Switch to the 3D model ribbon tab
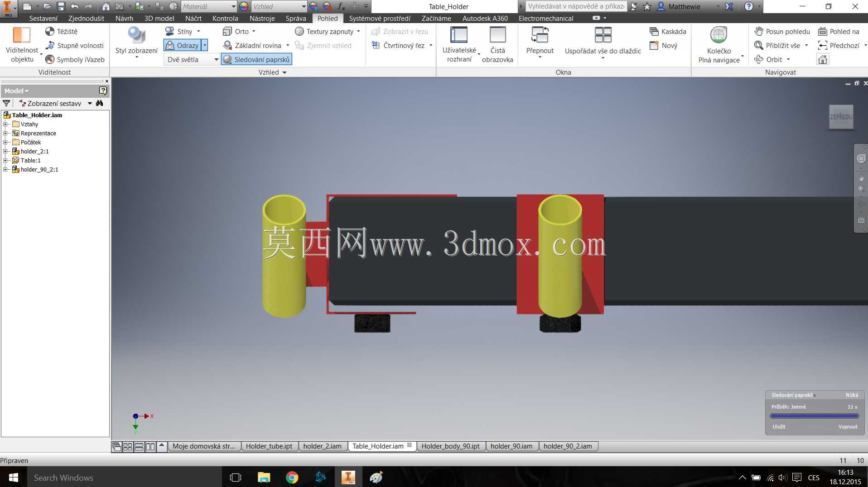The width and height of the screenshot is (868, 487). [x=159, y=18]
